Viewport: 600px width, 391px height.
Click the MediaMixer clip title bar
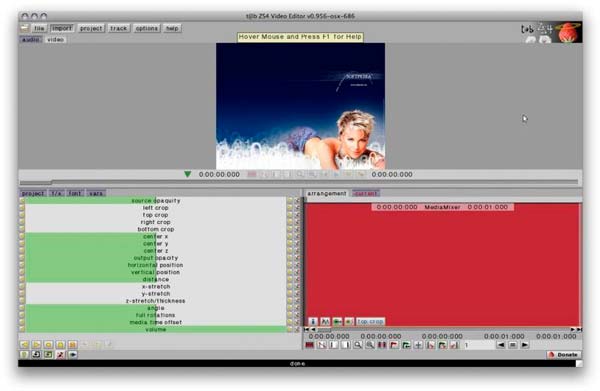(442, 207)
